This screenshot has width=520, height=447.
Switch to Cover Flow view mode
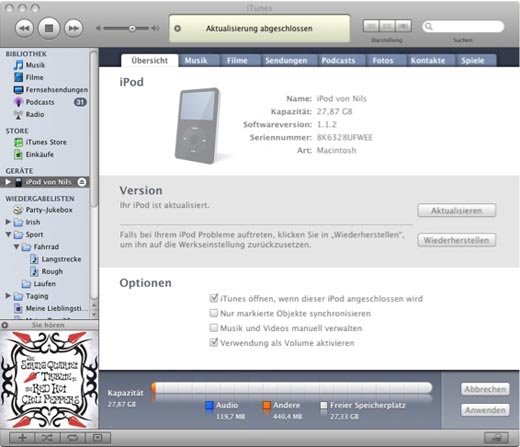click(x=403, y=26)
